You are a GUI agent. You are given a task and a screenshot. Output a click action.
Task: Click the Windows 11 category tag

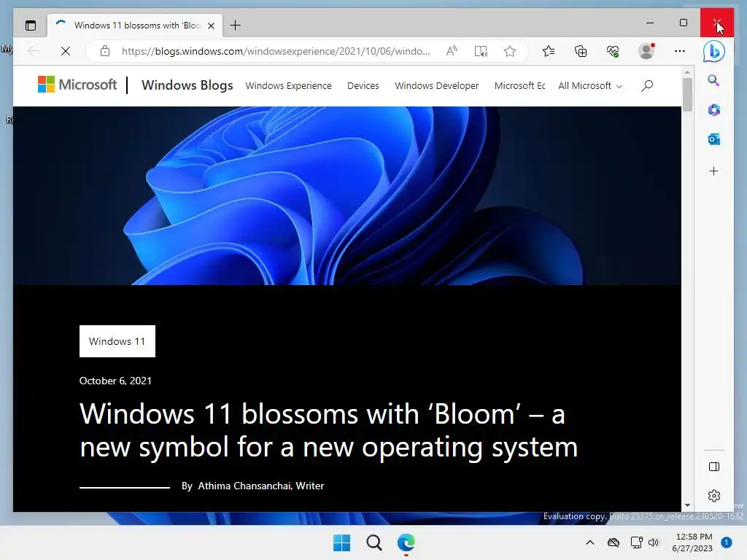click(x=117, y=341)
